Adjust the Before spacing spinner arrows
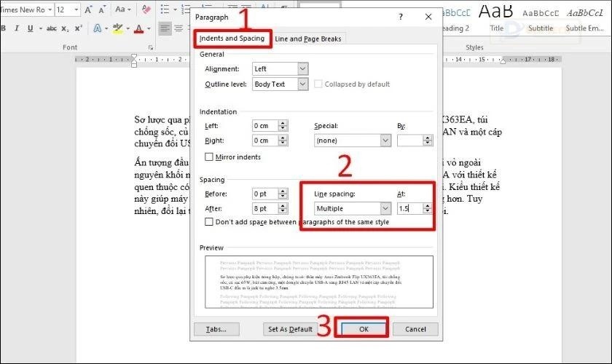 (283, 194)
